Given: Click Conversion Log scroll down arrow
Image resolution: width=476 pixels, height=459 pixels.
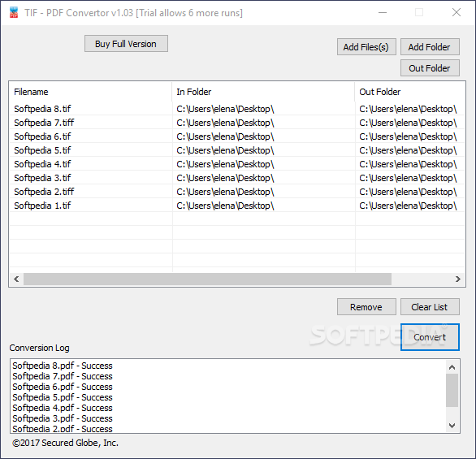Looking at the screenshot, I should [452, 426].
